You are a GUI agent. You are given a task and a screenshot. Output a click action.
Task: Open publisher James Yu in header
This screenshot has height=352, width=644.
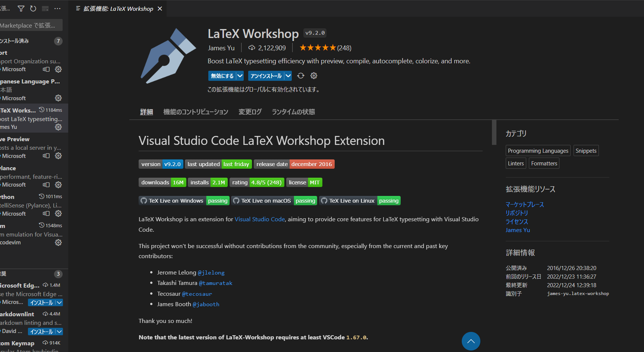221,48
